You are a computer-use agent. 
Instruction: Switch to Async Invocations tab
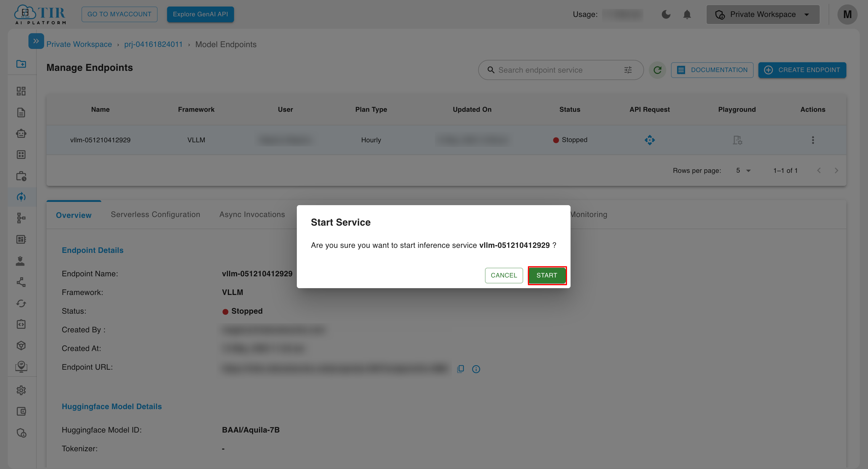click(252, 214)
